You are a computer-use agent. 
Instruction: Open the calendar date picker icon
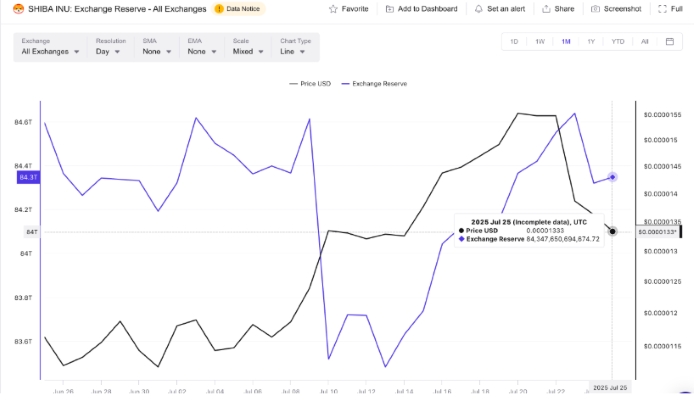[670, 42]
